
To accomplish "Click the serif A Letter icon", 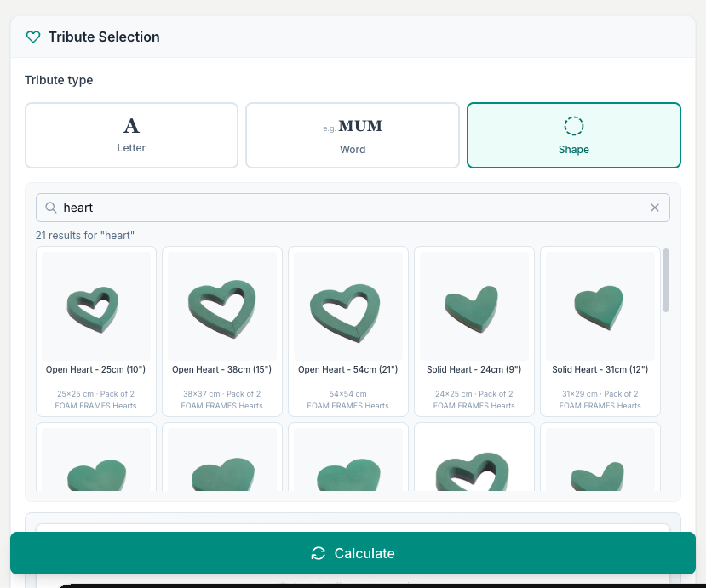I will [x=131, y=126].
